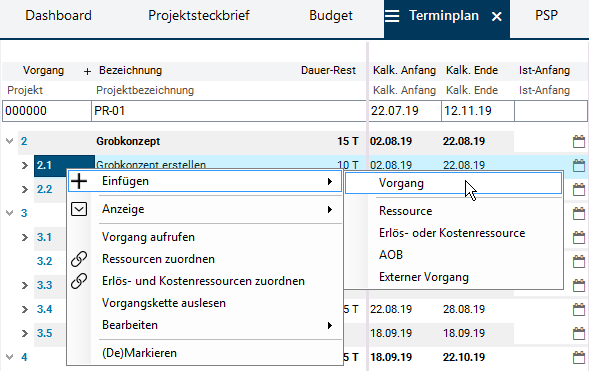Viewport: 589px width, 371px height.
Task: Collapse group 4
Action: [9, 357]
